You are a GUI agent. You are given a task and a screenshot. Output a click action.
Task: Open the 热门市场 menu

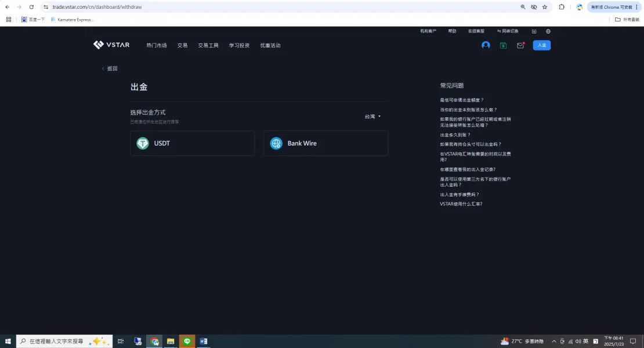pos(156,45)
